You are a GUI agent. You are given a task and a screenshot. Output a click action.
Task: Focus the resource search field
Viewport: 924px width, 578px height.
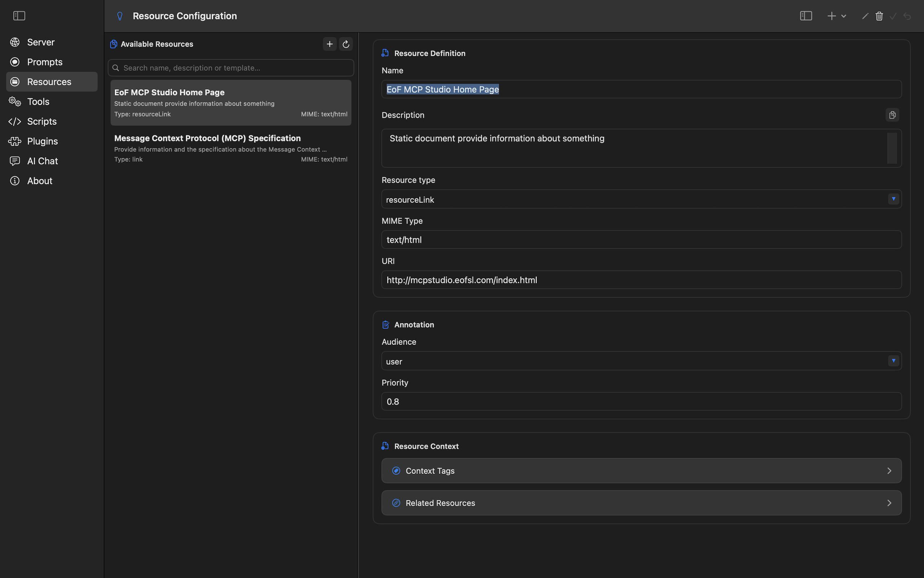[x=231, y=68]
